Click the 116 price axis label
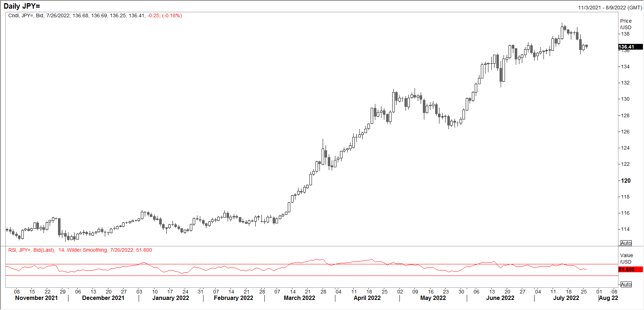This screenshot has height=310, width=644. click(625, 213)
